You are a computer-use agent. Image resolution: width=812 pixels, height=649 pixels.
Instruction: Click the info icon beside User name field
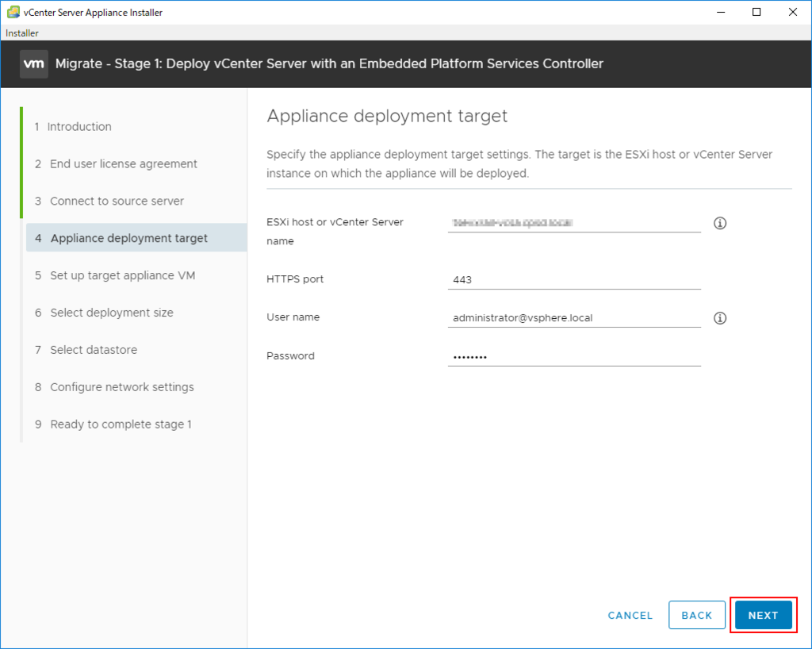[x=720, y=318]
